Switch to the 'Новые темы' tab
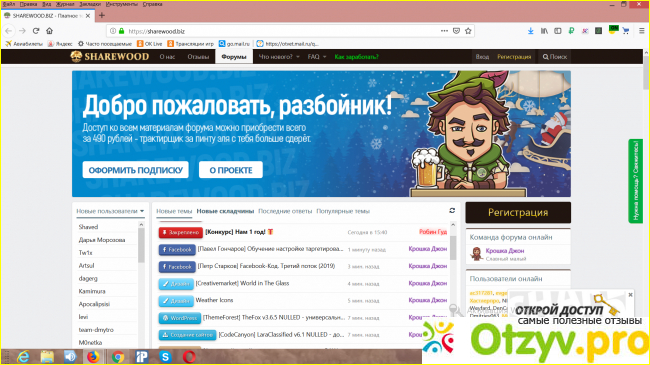 [174, 211]
